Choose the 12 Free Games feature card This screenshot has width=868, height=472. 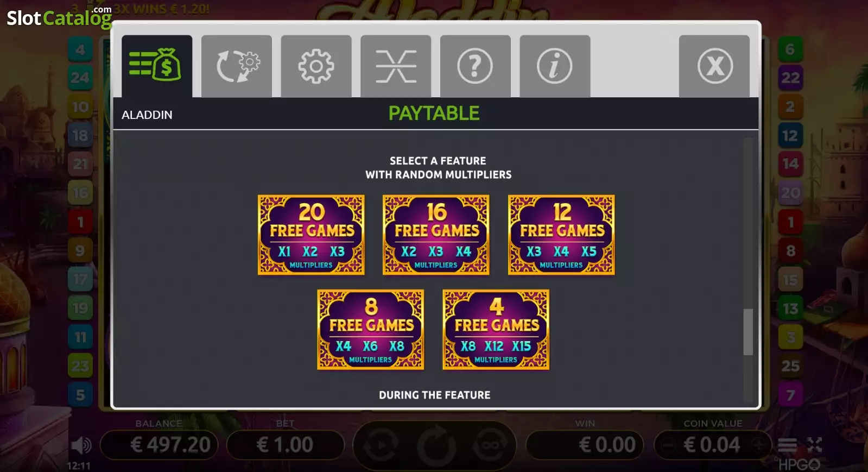point(561,235)
